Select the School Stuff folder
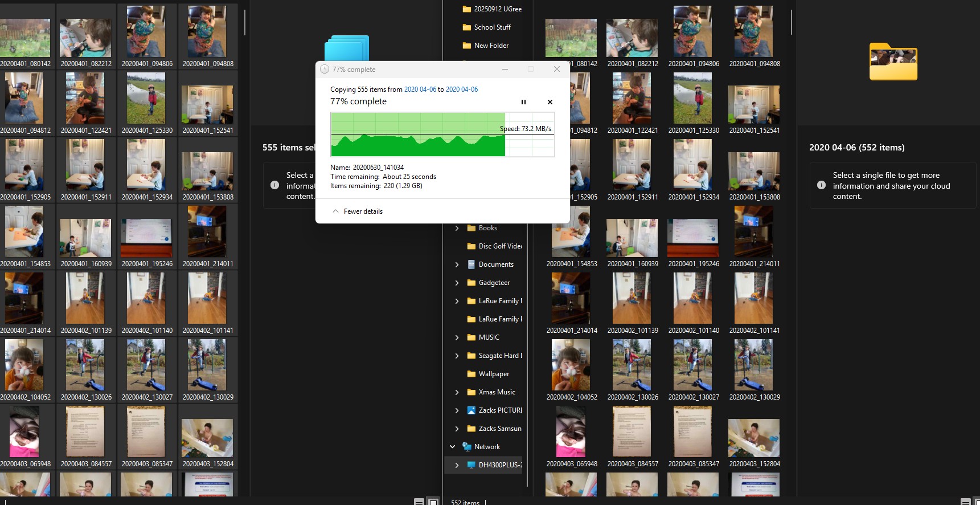The height and width of the screenshot is (505, 980). (x=492, y=27)
